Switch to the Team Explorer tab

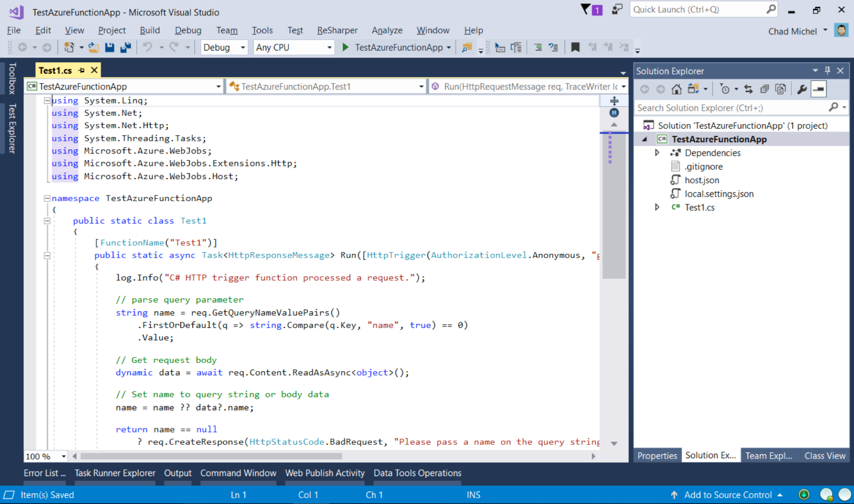click(x=769, y=456)
